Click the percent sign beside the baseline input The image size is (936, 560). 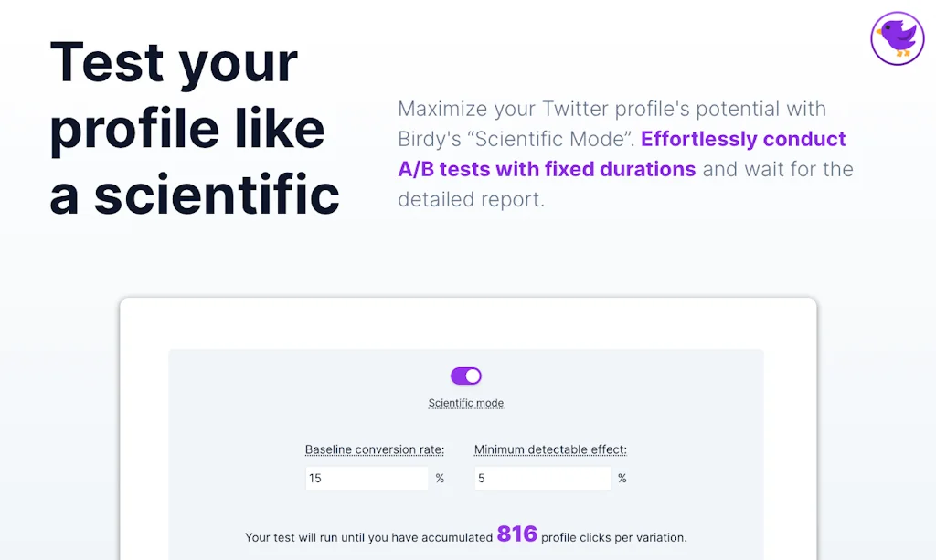(440, 478)
